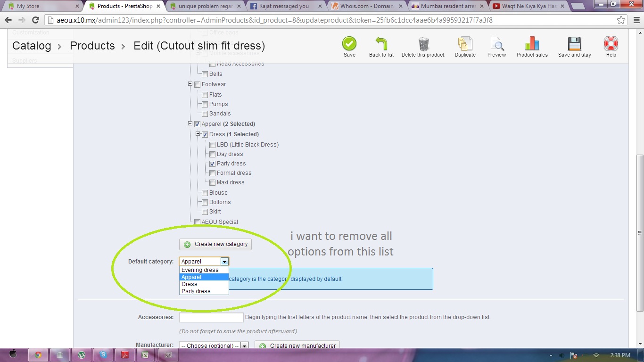644x362 pixels.
Task: Click the Wi-Fi signal icon in the tray
Action: tap(596, 355)
